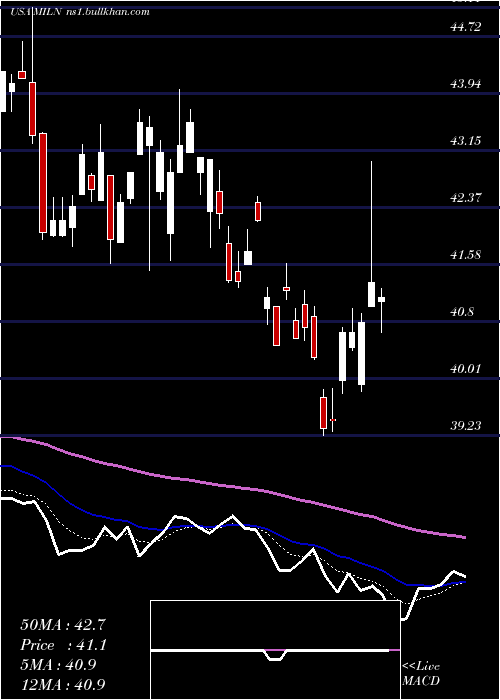Click the 50MA : 42.7 readout
The image size is (500, 700).
tap(63, 625)
